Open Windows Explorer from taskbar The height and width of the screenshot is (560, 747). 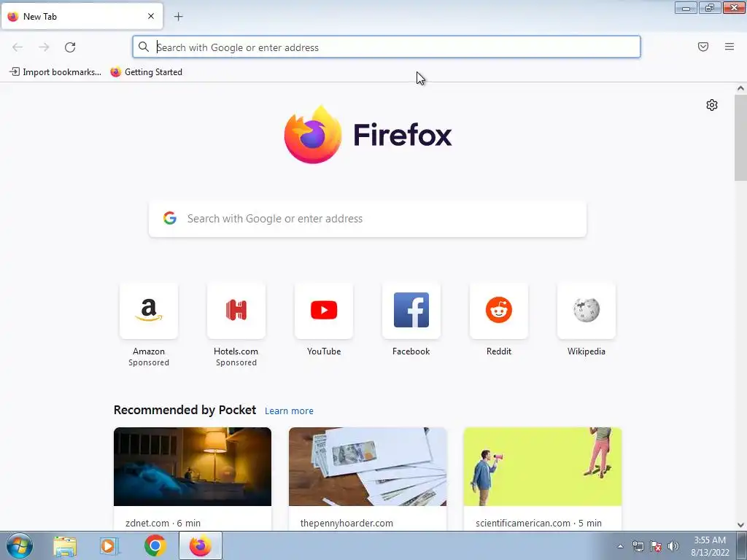click(x=65, y=545)
